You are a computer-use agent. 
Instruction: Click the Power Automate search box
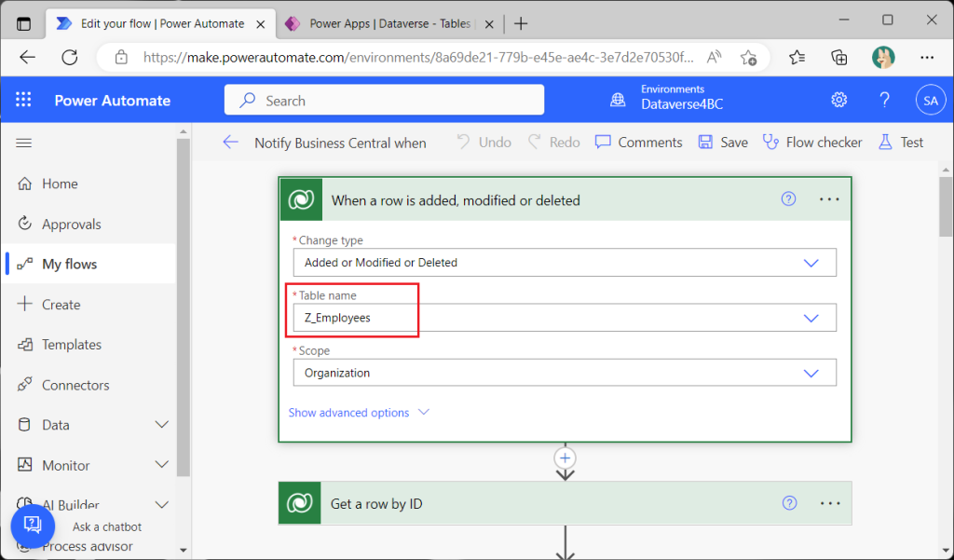click(384, 100)
